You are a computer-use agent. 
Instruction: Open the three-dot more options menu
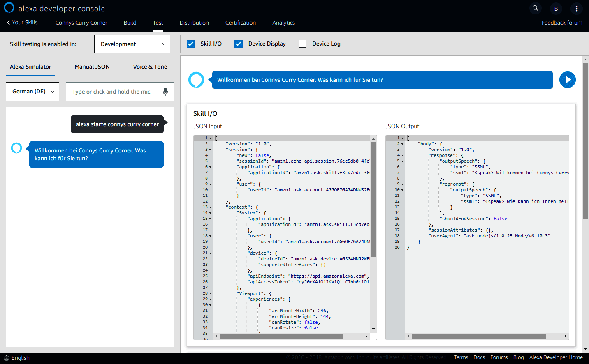tap(576, 9)
